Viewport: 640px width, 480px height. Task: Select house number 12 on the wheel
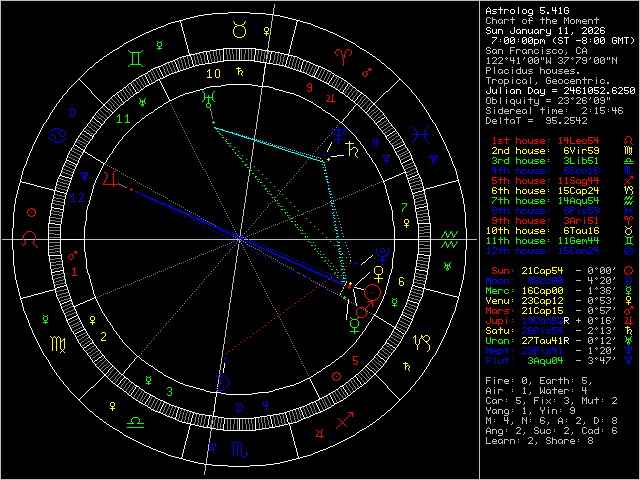click(78, 198)
